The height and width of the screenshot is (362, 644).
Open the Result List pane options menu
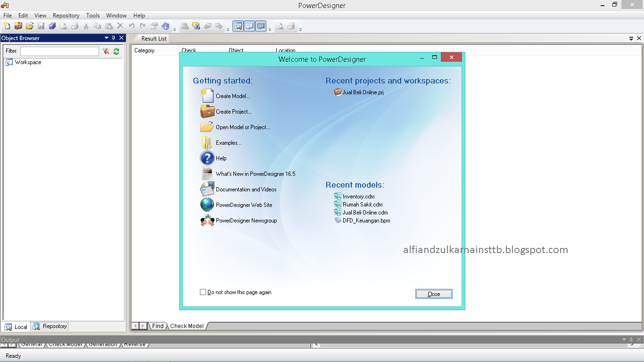631,38
